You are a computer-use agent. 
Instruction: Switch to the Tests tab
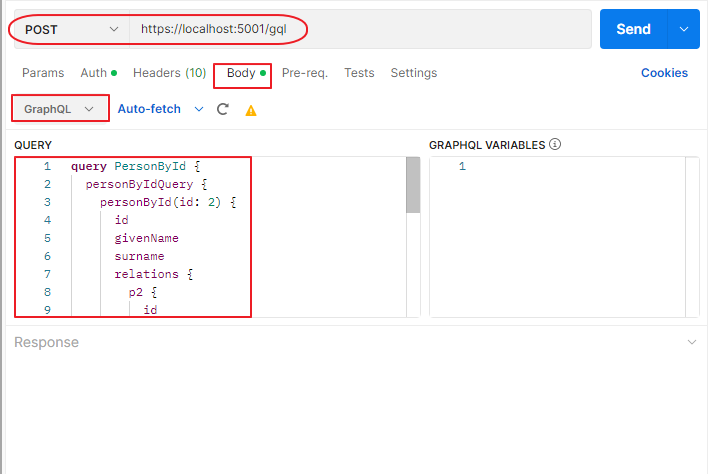point(359,73)
